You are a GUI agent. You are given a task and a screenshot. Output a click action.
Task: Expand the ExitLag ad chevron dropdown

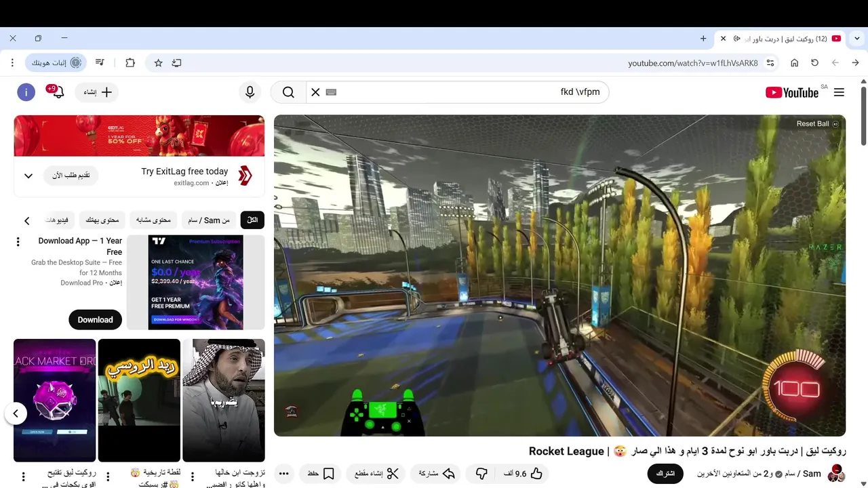coord(28,176)
